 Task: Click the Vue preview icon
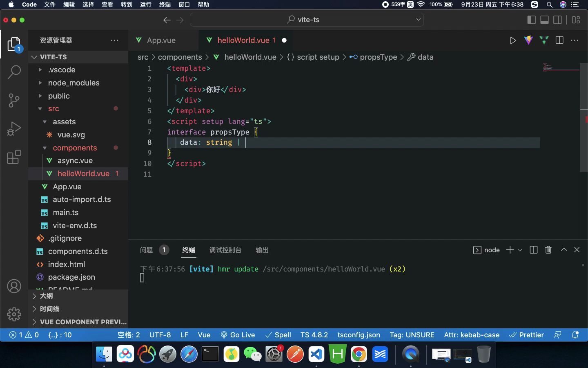544,40
